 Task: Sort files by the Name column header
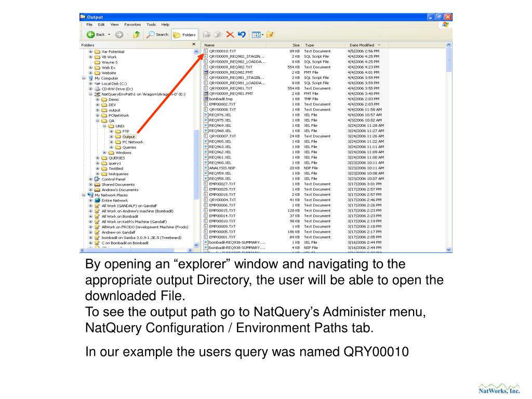click(234, 45)
